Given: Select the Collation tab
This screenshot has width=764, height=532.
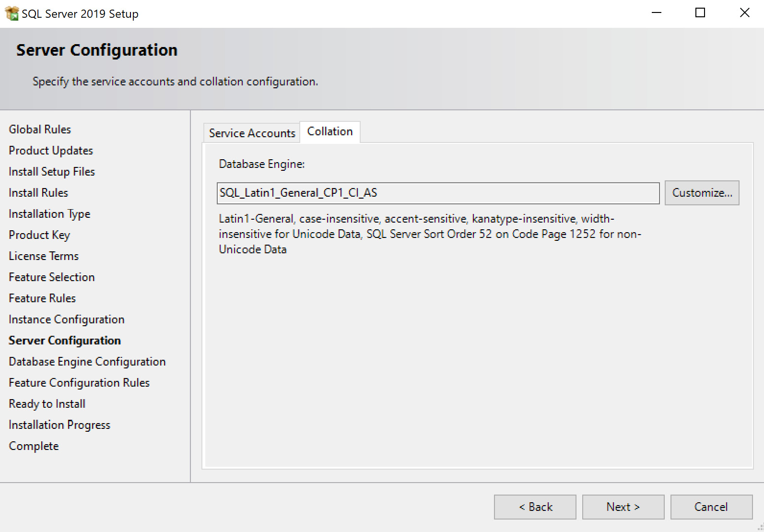Looking at the screenshot, I should [330, 131].
